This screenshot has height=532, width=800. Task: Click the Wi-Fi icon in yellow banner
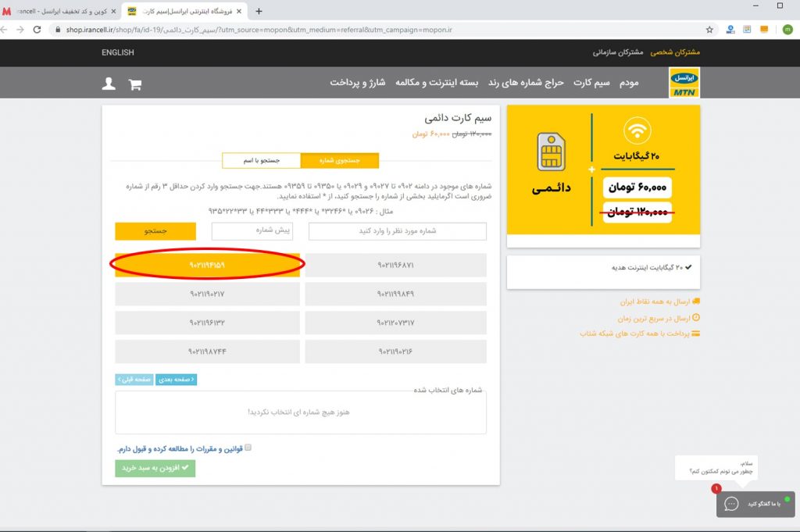click(x=637, y=130)
